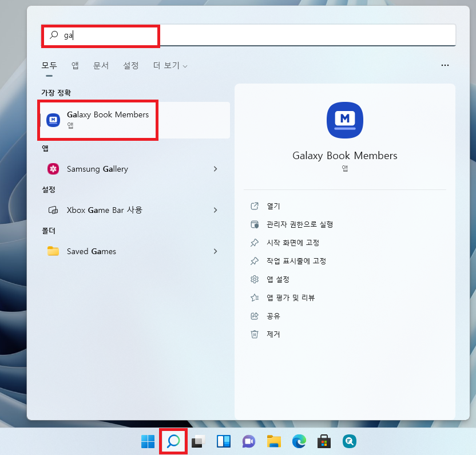This screenshot has height=455, width=476.
Task: Expand Samsung Gallery result details chevron
Action: click(x=216, y=169)
